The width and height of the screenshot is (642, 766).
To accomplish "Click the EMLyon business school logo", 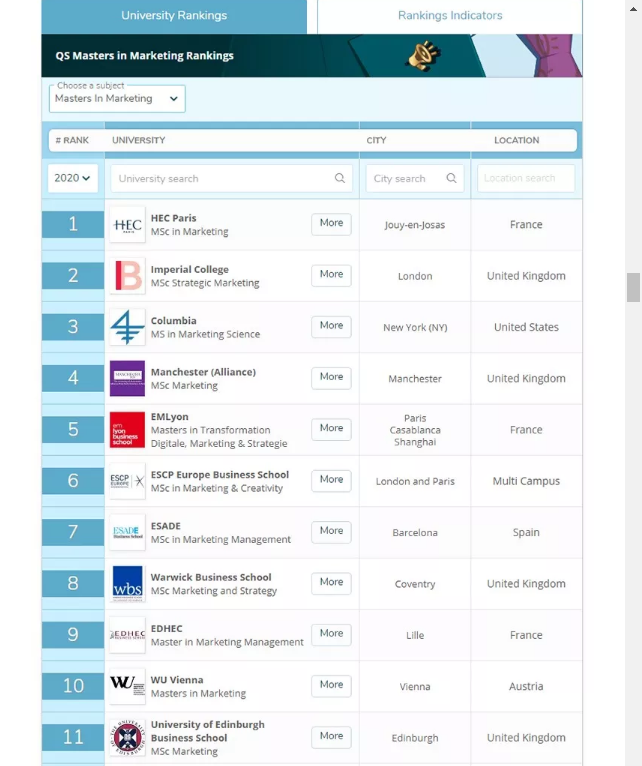I will point(128,430).
